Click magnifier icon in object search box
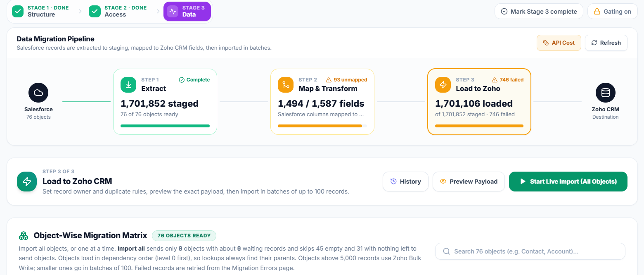Image resolution: width=644 pixels, height=275 pixels. tap(446, 251)
